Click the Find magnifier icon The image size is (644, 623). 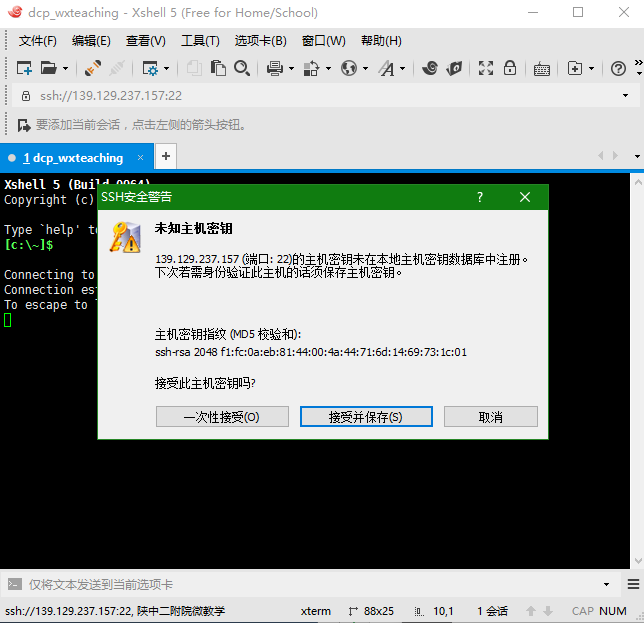242,68
